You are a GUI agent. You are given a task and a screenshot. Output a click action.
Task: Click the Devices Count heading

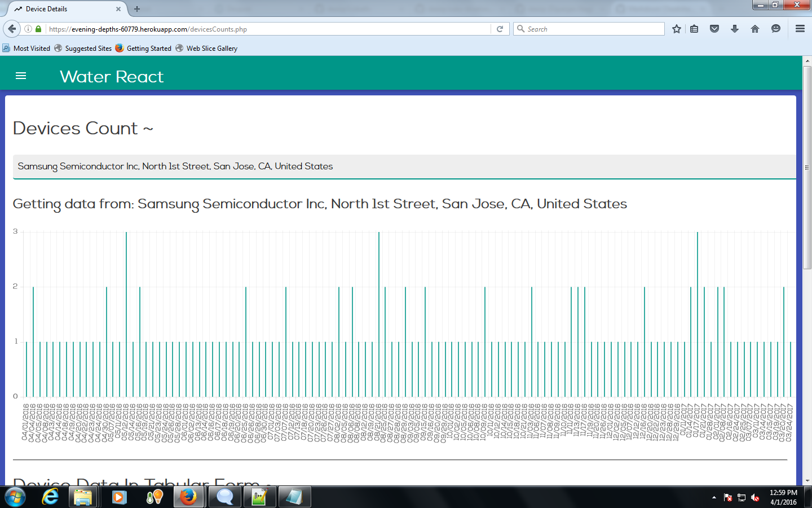point(83,129)
